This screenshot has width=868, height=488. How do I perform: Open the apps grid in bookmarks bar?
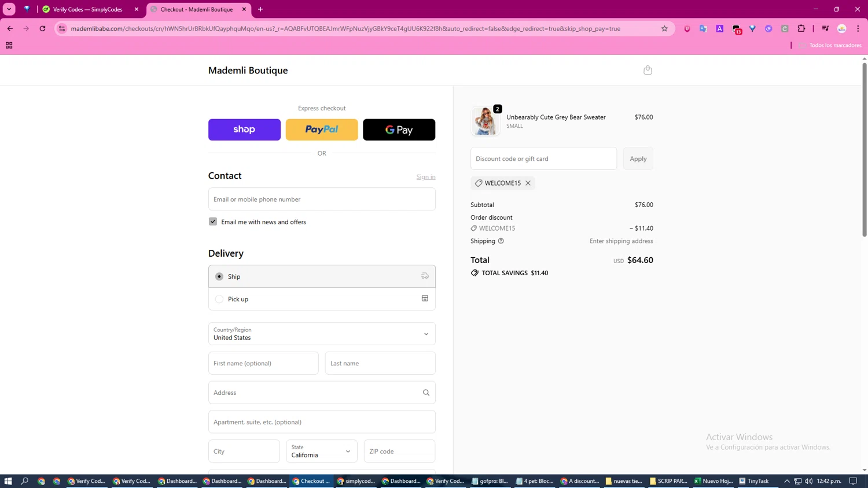[x=9, y=45]
